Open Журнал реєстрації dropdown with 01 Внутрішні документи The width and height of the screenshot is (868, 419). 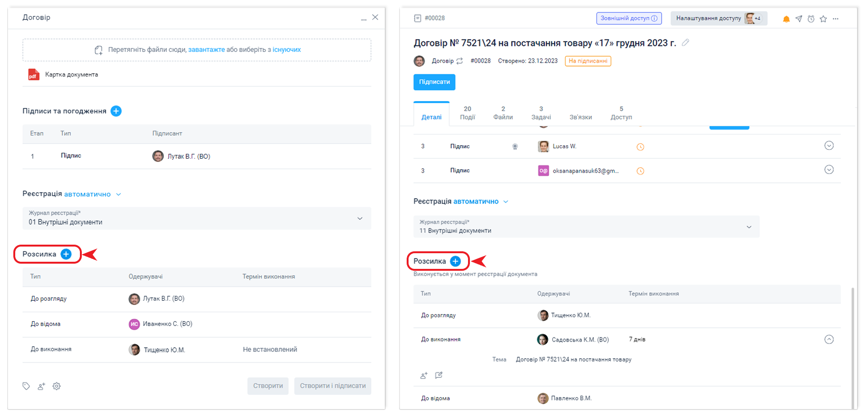[x=197, y=219]
